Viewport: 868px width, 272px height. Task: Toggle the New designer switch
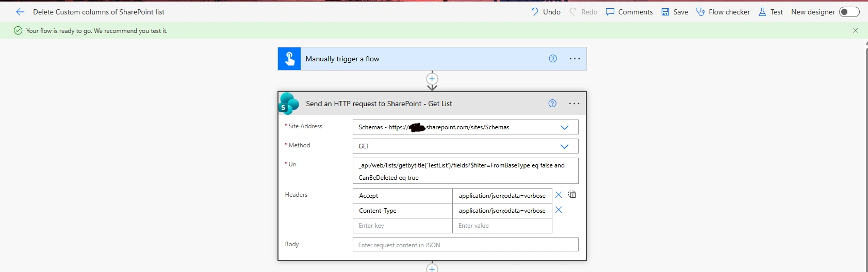(x=849, y=12)
